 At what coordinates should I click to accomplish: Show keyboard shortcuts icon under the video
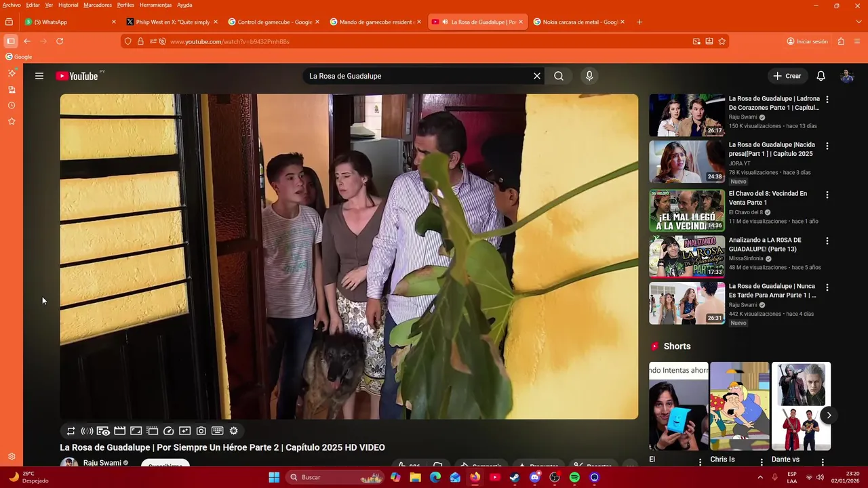click(x=218, y=430)
